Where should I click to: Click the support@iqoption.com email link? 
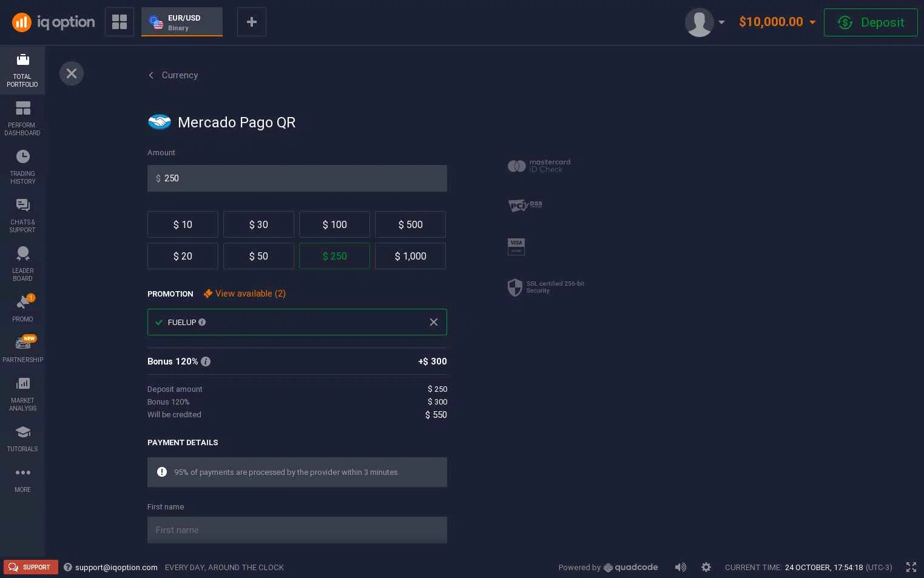tap(116, 568)
